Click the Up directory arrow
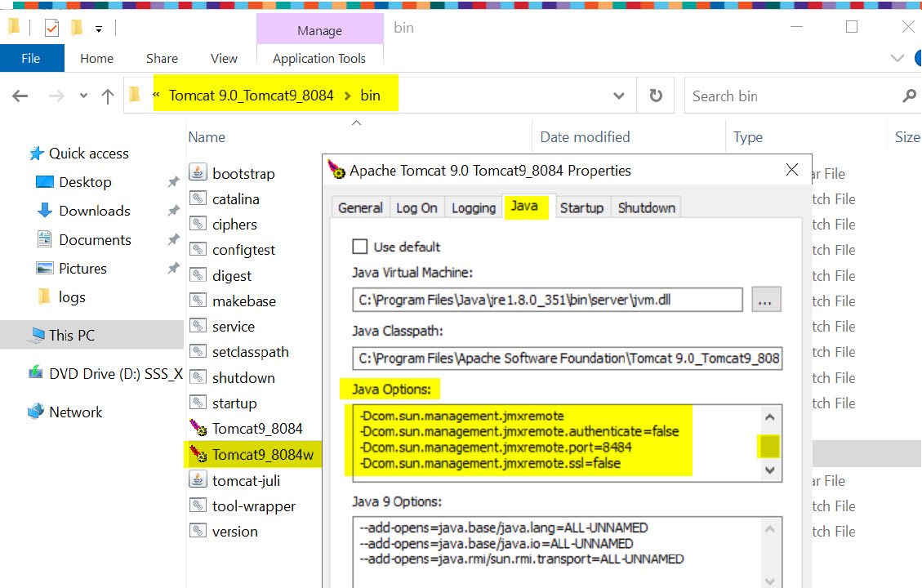Image resolution: width=922 pixels, height=588 pixels. pyautogui.click(x=107, y=96)
